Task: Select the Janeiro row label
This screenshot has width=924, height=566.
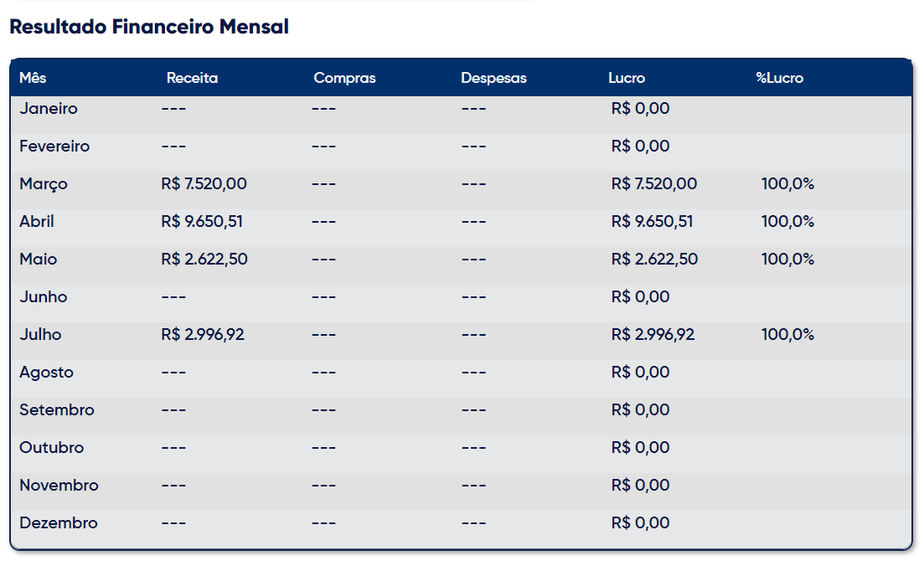Action: point(49,108)
